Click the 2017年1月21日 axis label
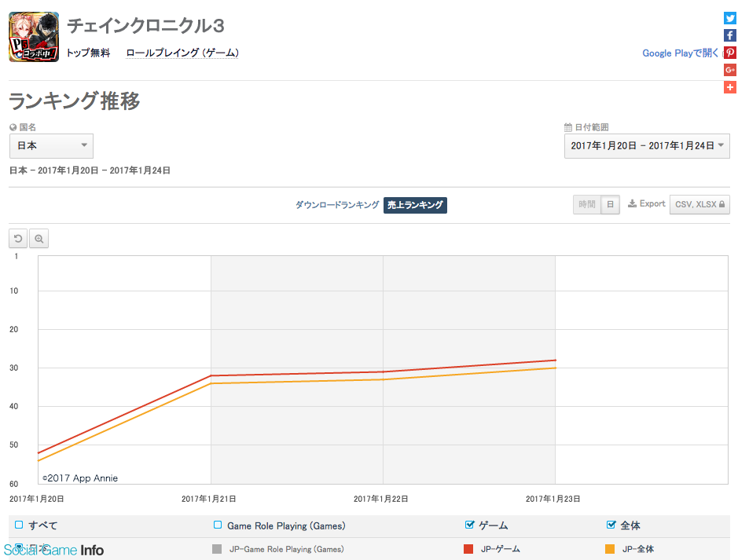The height and width of the screenshot is (560, 738). 208,499
